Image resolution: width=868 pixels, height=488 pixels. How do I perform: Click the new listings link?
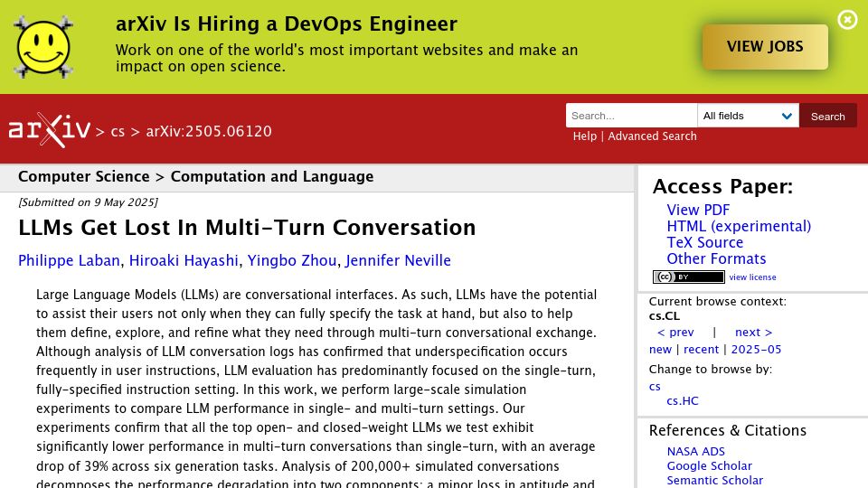(660, 349)
